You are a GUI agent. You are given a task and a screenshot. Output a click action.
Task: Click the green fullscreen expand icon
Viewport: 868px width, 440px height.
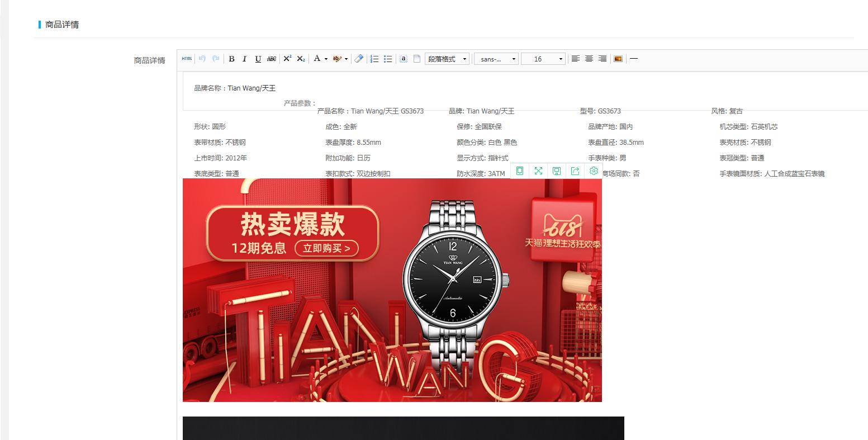pyautogui.click(x=538, y=171)
